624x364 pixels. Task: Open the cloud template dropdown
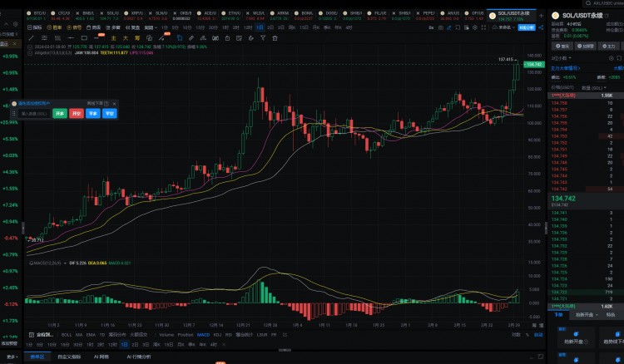504,27
